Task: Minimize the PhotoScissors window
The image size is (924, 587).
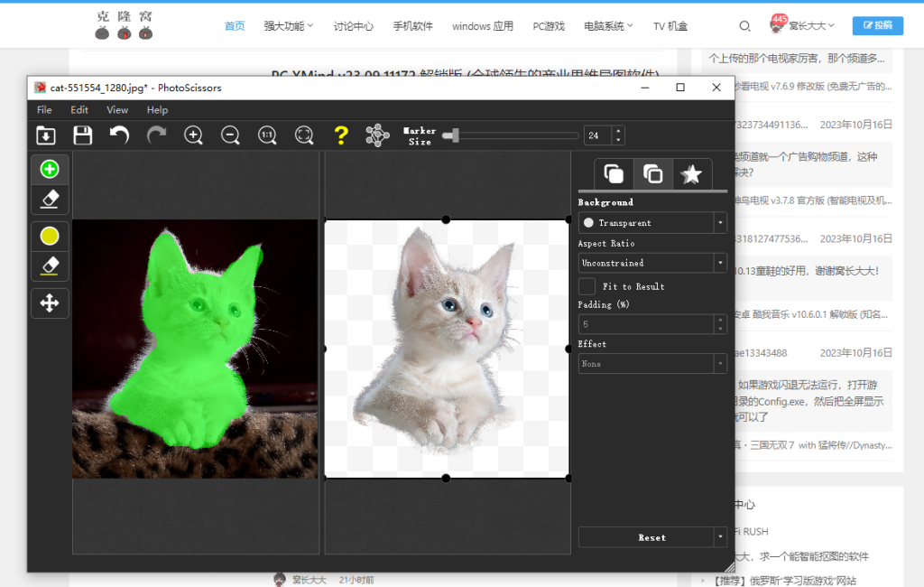Action: 644,88
